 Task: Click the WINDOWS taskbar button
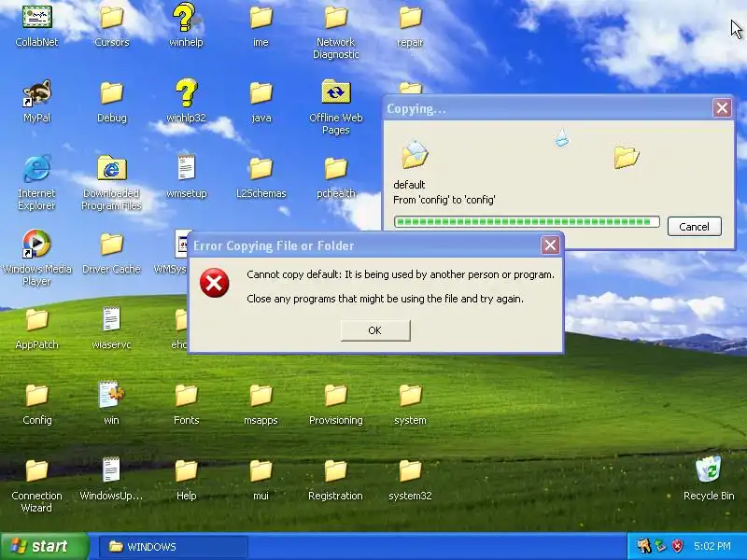tap(174, 547)
